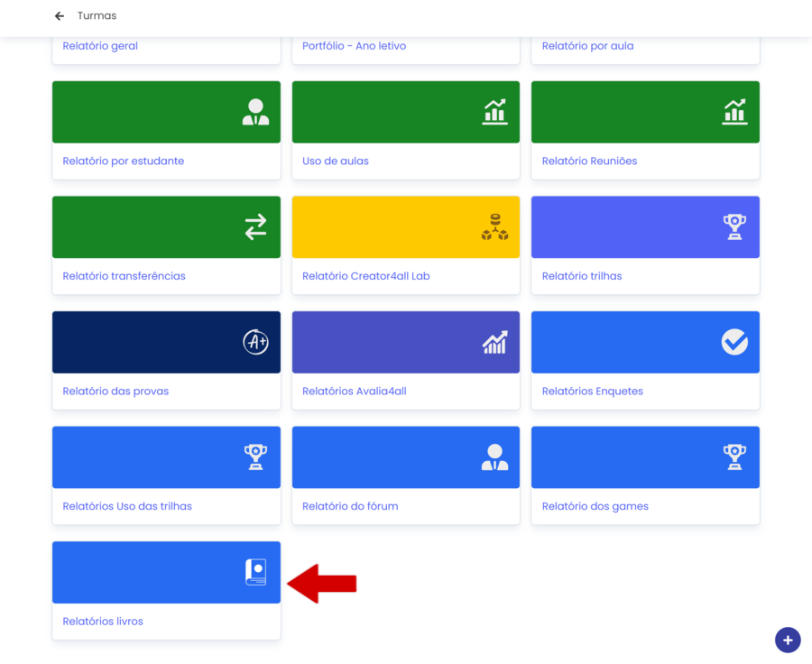Click the person icon on Relatório do fórum

[x=494, y=457]
